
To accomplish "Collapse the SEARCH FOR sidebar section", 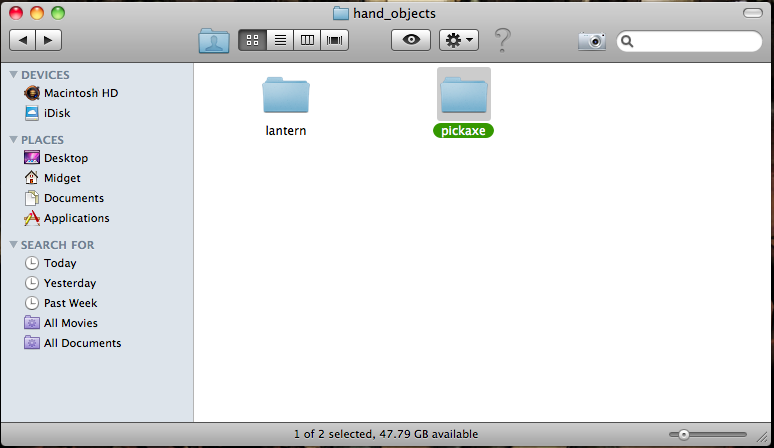I will click(13, 245).
